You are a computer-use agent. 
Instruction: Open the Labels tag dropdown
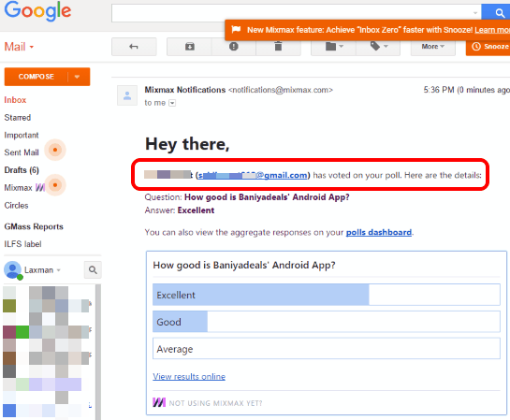click(x=378, y=47)
